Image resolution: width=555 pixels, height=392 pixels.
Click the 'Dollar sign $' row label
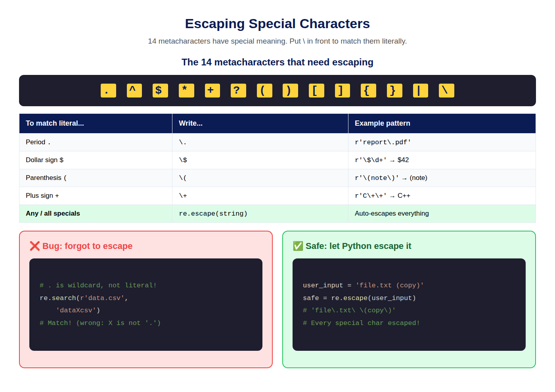44,160
